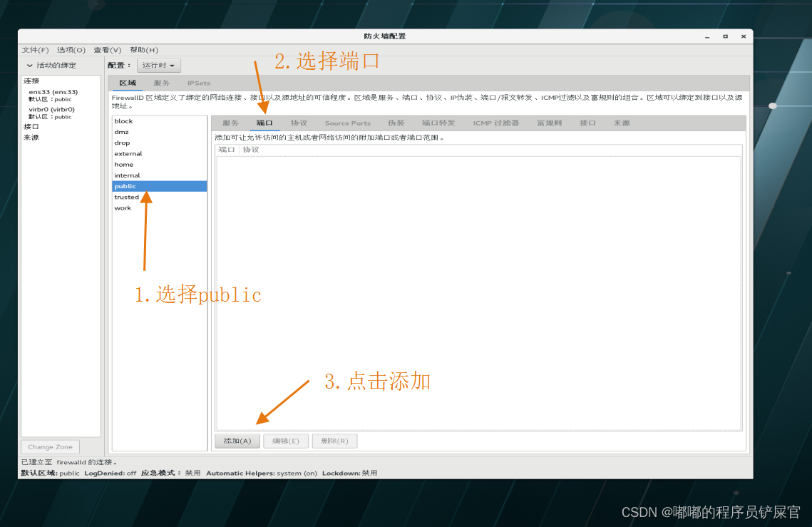812x527 pixels.
Task: Switch to the top-level 服务 tab next to IPSets
Action: click(x=162, y=83)
